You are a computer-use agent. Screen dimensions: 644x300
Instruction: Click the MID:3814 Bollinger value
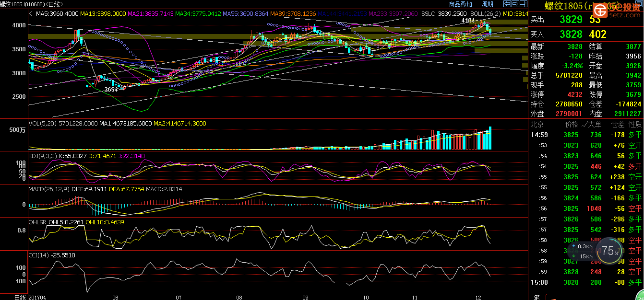[x=514, y=14]
